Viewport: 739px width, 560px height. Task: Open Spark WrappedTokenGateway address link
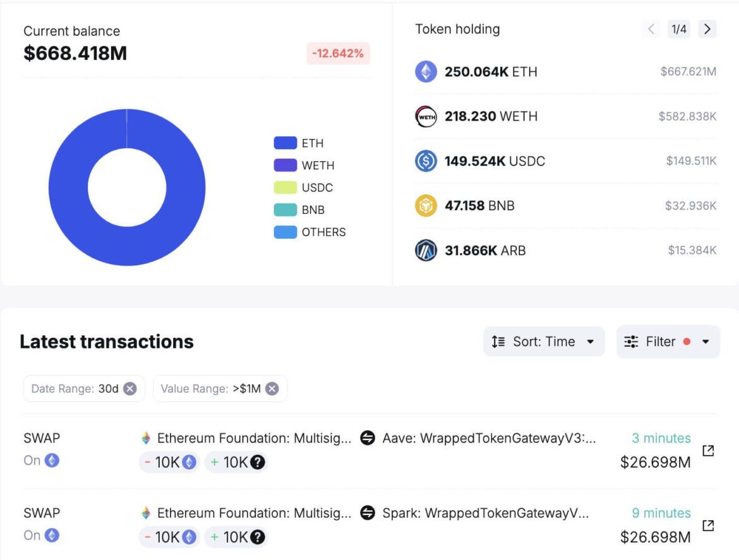[x=484, y=513]
